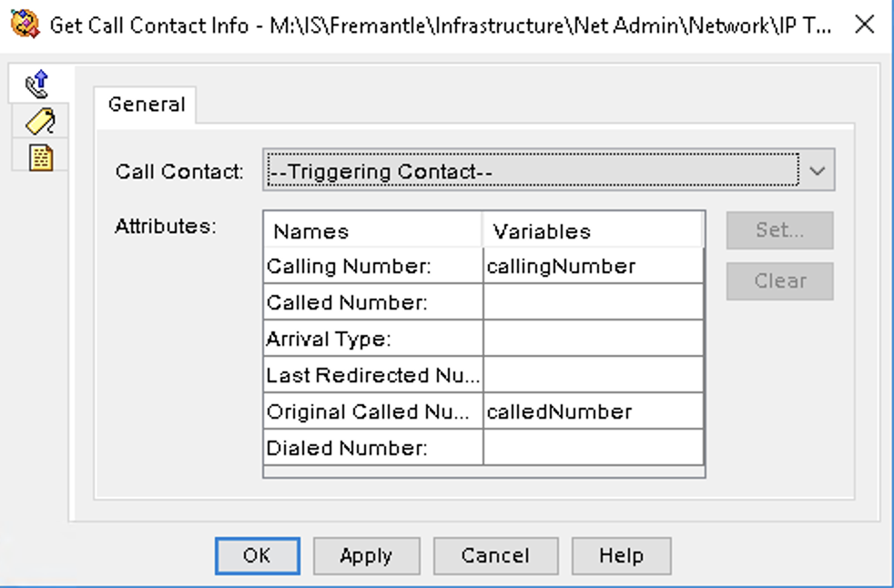Open the notes document icon tab
The width and height of the screenshot is (894, 588).
[x=40, y=158]
